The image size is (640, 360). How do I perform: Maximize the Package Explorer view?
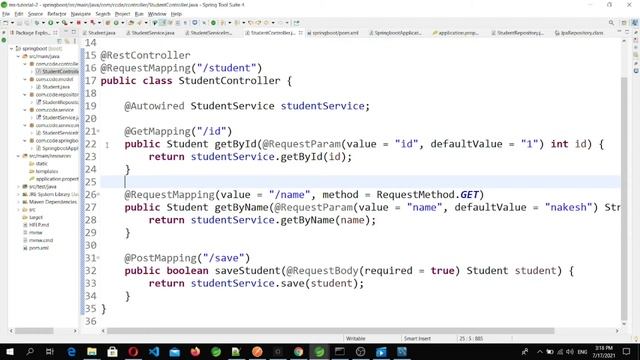(x=74, y=32)
